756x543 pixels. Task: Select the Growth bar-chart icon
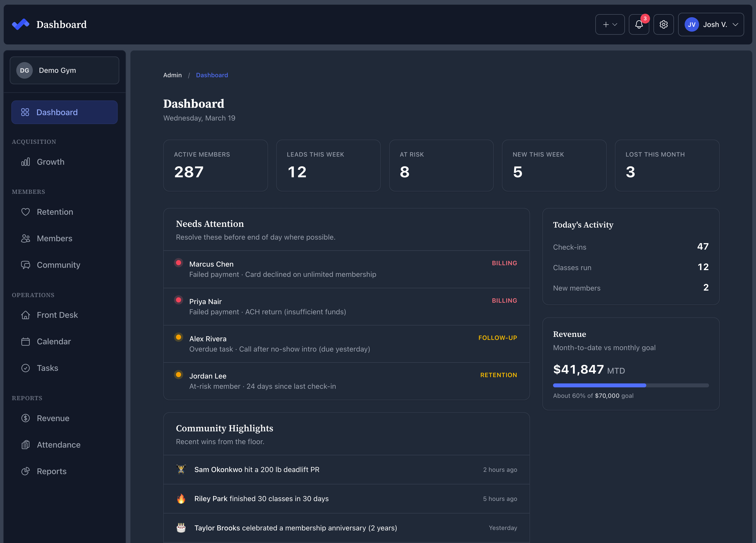pos(26,162)
